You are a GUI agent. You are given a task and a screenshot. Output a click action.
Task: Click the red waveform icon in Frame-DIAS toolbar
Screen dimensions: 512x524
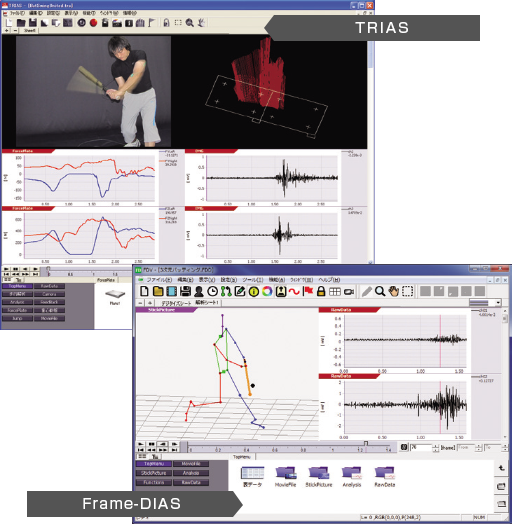coord(294,292)
